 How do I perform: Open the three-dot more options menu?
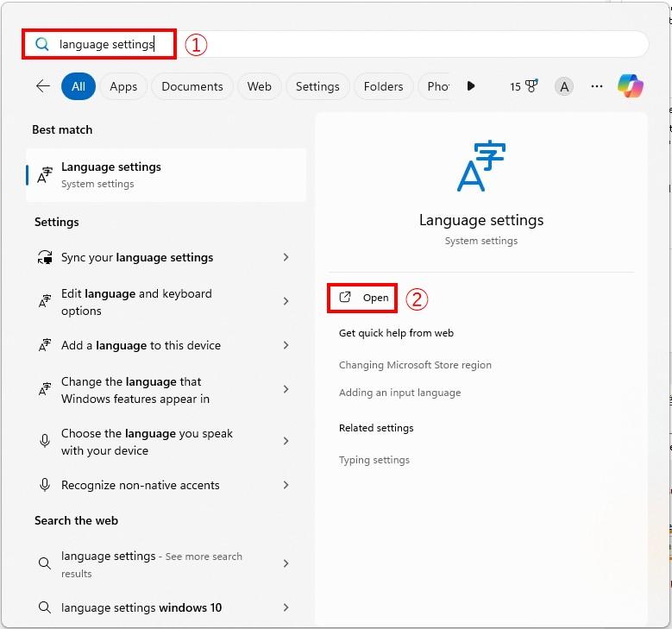[597, 86]
